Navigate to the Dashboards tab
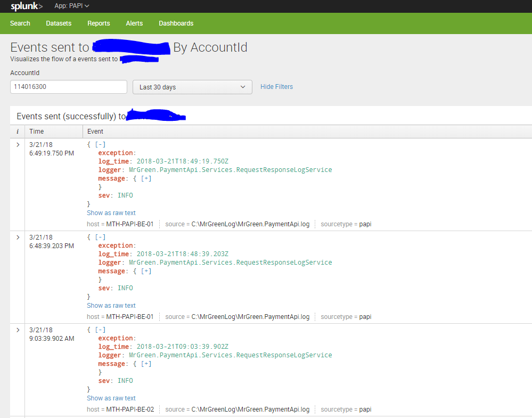Screen dimensions: 532x418 (176, 23)
